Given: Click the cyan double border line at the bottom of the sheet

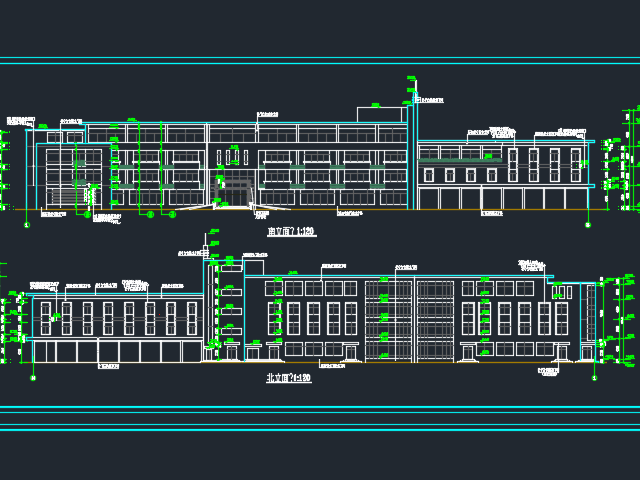Looking at the screenshot, I should point(320,409).
